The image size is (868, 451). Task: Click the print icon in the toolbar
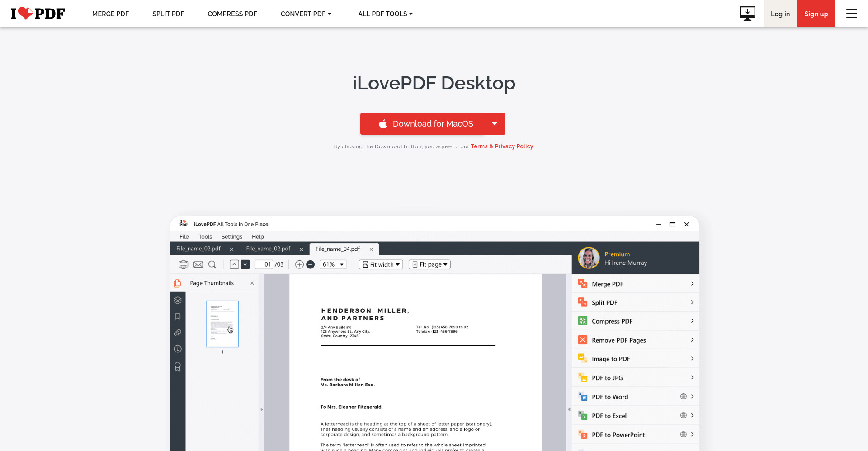click(x=184, y=264)
